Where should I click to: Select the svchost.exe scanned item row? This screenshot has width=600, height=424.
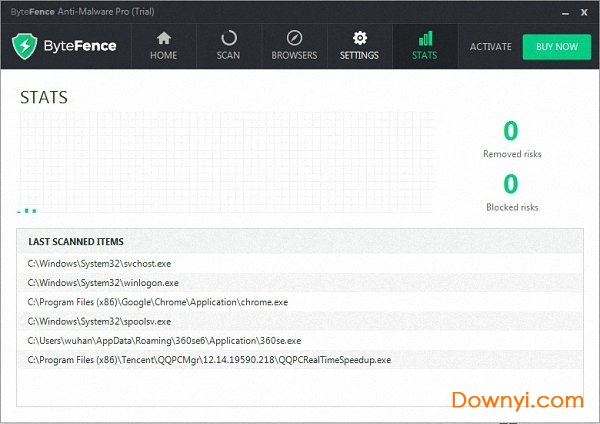[300, 264]
